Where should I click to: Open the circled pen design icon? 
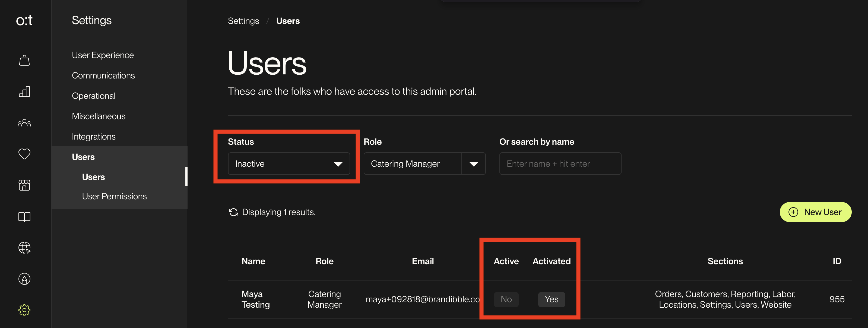pyautogui.click(x=24, y=279)
